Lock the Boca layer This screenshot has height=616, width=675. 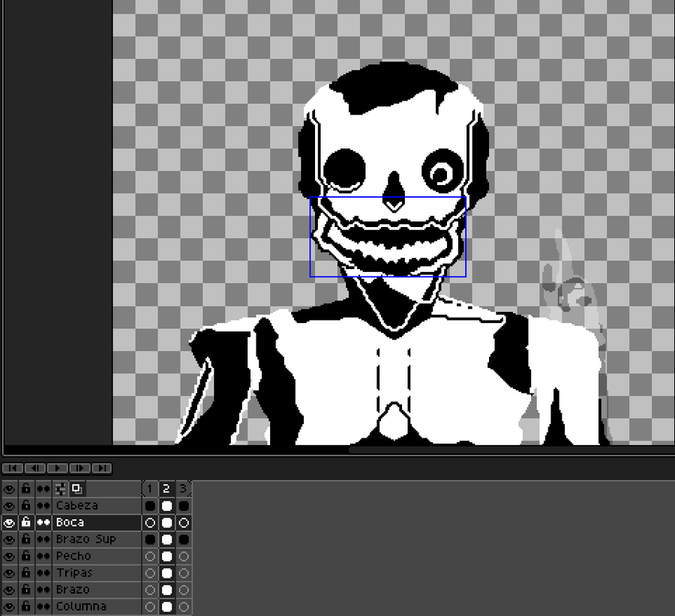pos(25,522)
